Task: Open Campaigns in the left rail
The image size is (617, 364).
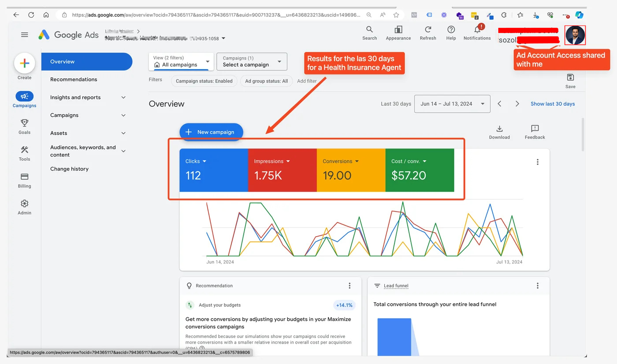Action: (x=25, y=99)
